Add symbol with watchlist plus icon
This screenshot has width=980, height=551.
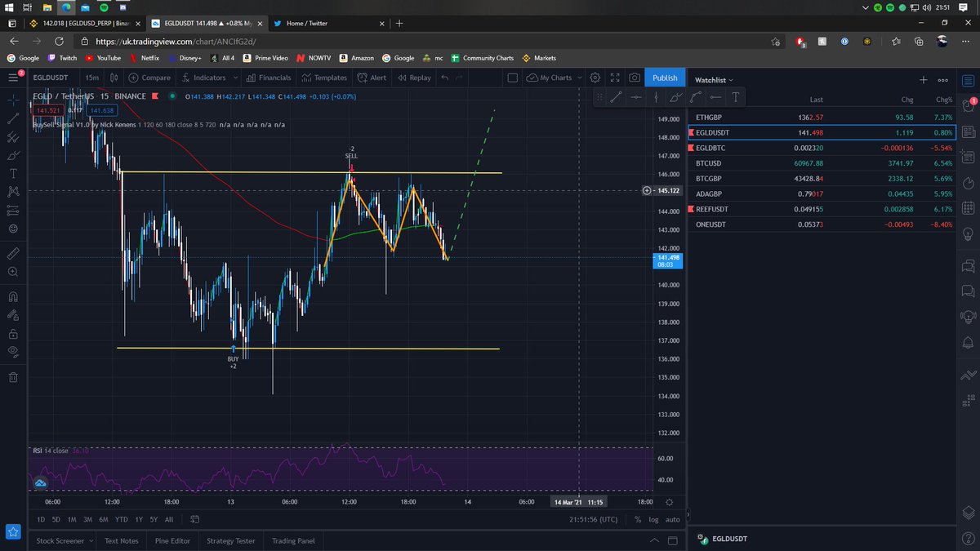[924, 80]
